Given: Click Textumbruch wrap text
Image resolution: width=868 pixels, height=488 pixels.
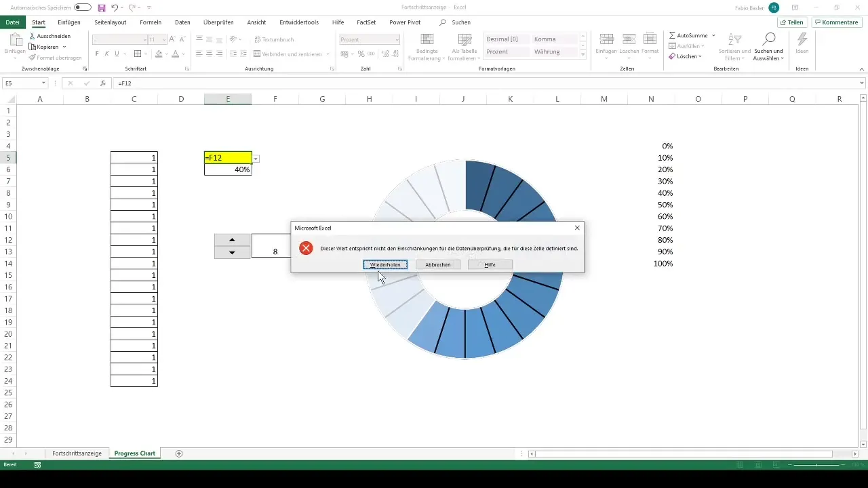Looking at the screenshot, I should click(x=274, y=40).
